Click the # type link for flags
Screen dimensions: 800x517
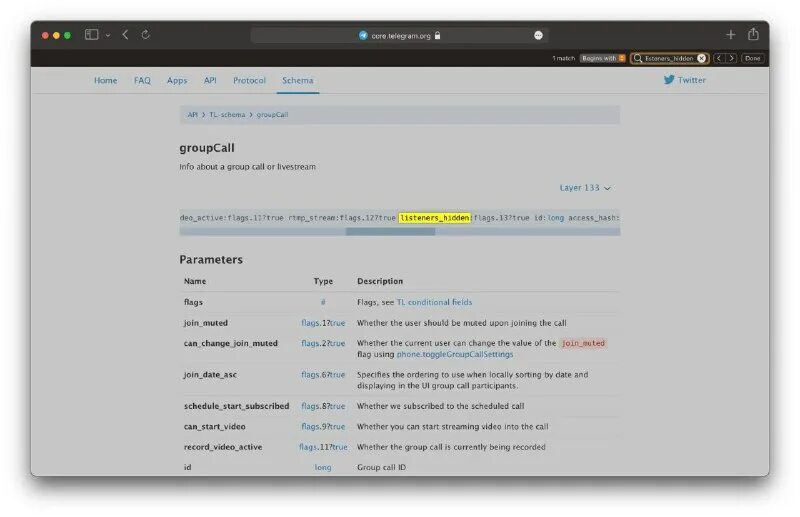(x=323, y=302)
